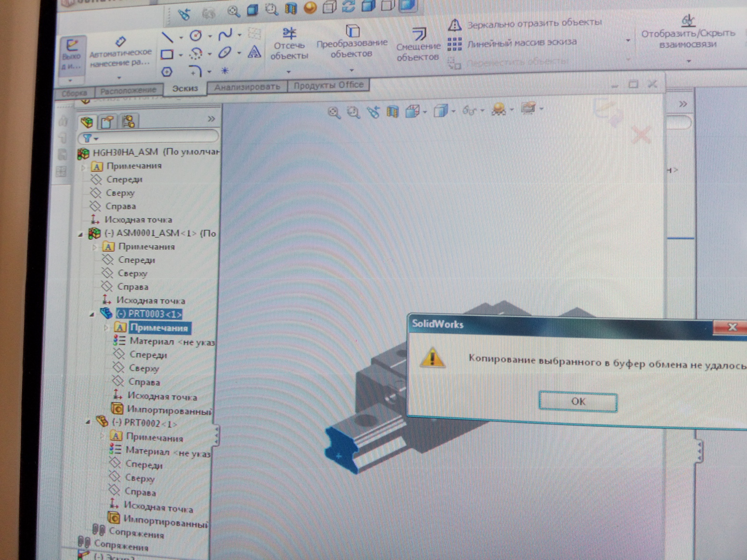Click inside the feature tree filter field
The height and width of the screenshot is (560, 747).
coord(148,137)
